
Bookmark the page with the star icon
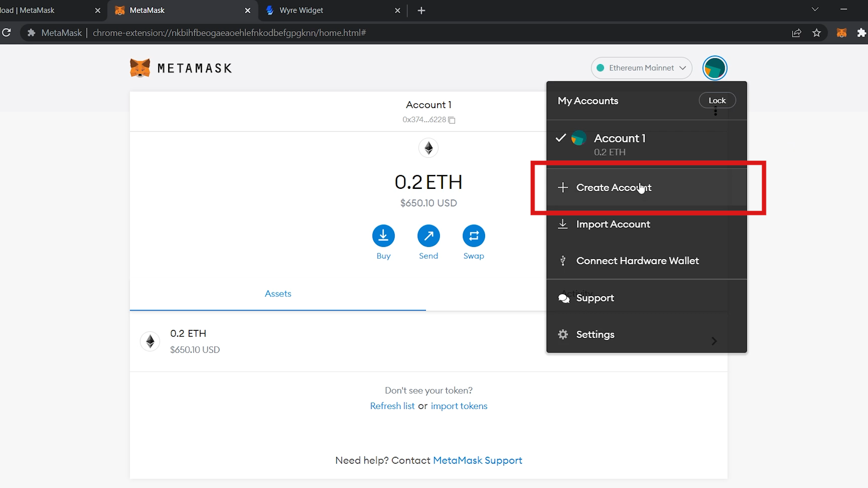coord(817,33)
